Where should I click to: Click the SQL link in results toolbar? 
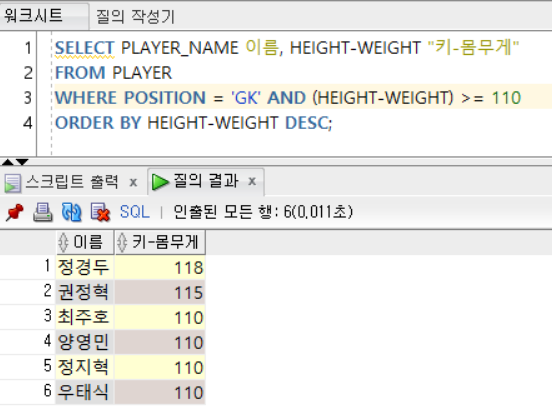134,212
